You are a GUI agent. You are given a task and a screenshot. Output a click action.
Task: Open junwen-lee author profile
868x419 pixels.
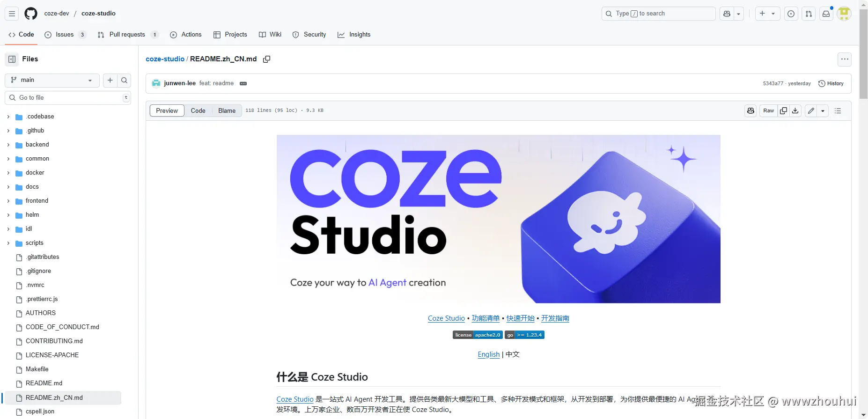click(x=180, y=83)
